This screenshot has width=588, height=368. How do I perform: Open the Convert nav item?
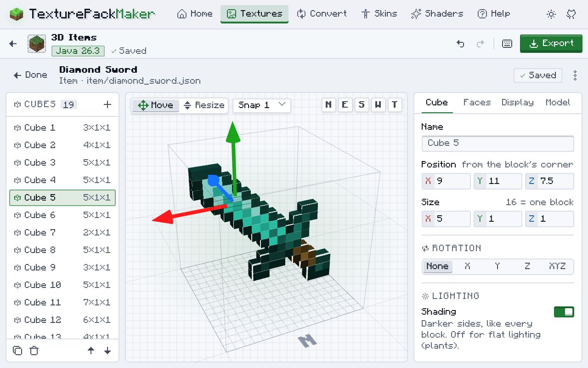pos(322,14)
